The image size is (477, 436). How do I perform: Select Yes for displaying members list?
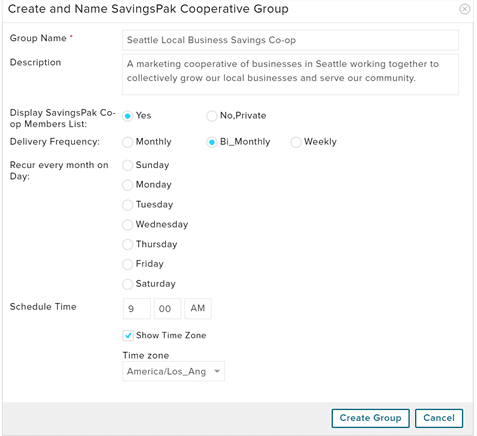(x=127, y=116)
